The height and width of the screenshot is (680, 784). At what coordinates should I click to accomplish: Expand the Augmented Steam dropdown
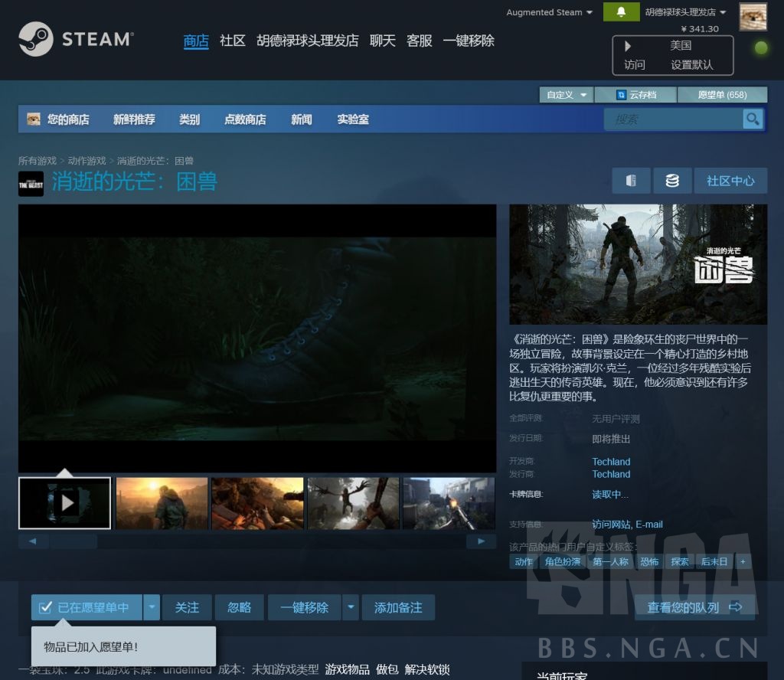click(x=549, y=12)
